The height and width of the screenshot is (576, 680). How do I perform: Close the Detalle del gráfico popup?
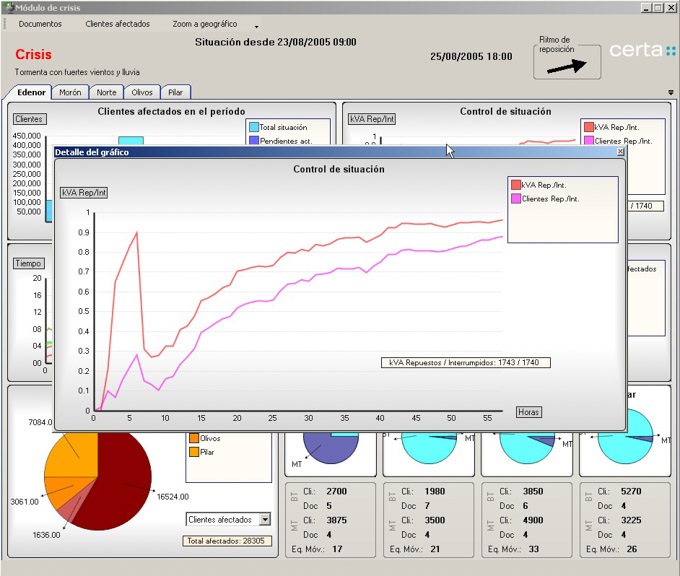coord(620,152)
